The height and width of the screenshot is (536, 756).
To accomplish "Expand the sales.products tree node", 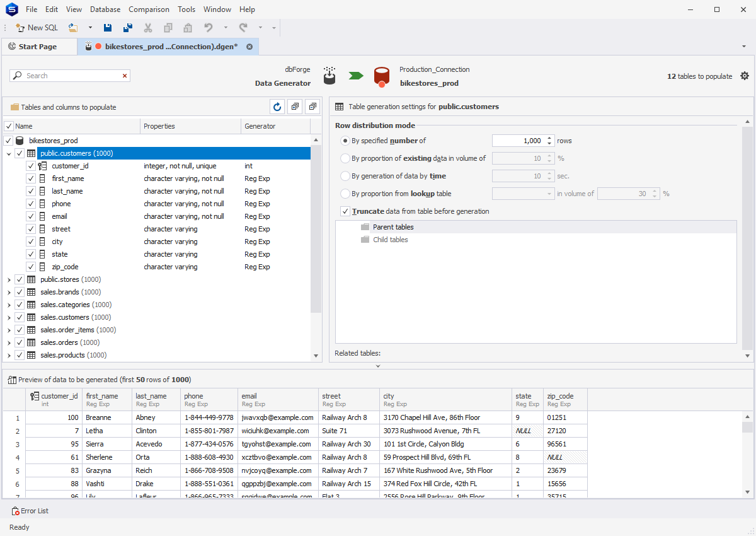I will 8,355.
